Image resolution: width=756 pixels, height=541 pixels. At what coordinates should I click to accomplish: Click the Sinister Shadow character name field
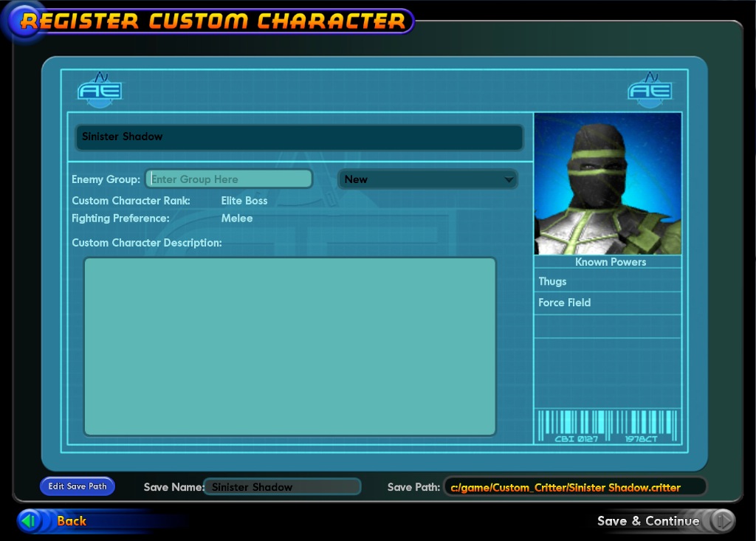click(299, 137)
